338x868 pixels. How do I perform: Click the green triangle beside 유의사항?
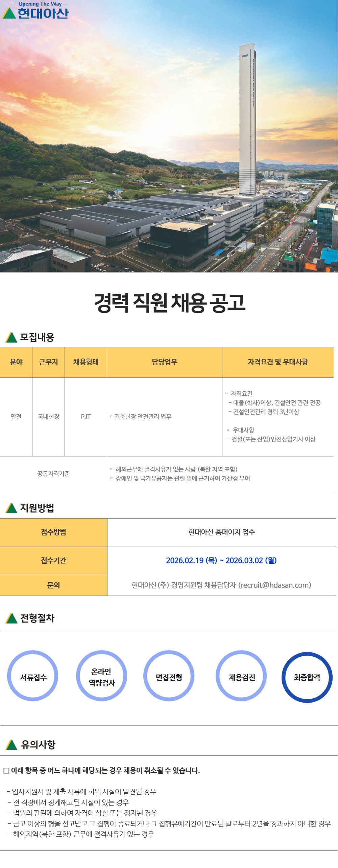11,745
